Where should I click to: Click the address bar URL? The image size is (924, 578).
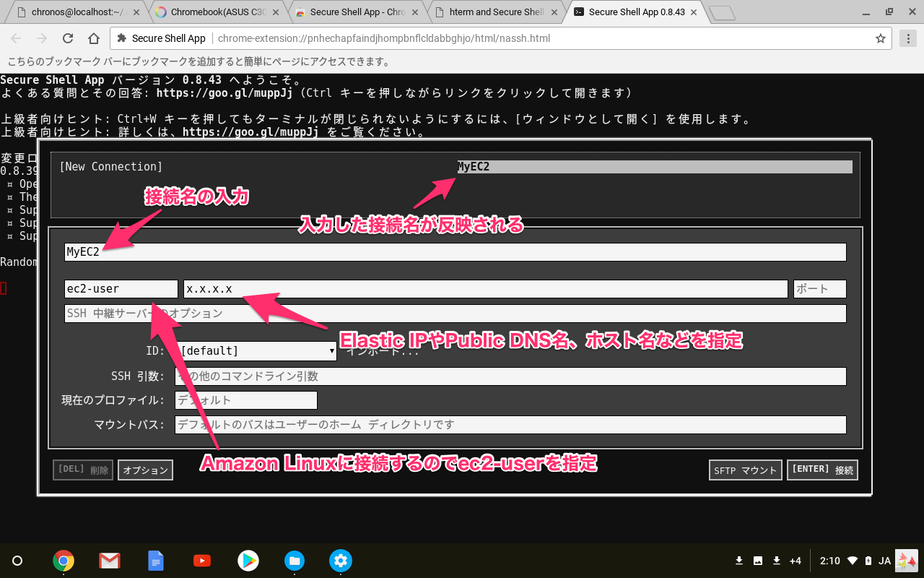pyautogui.click(x=383, y=38)
